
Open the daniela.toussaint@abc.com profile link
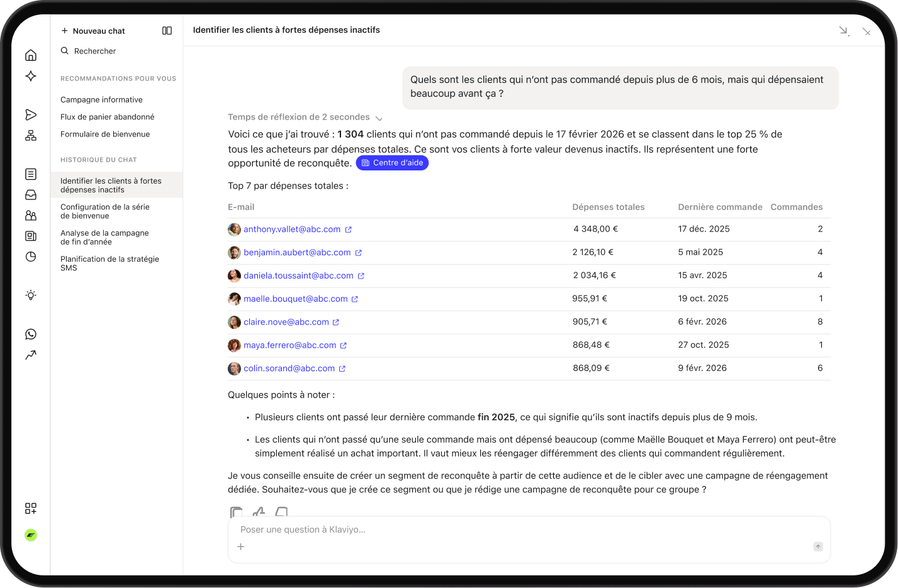click(x=298, y=276)
